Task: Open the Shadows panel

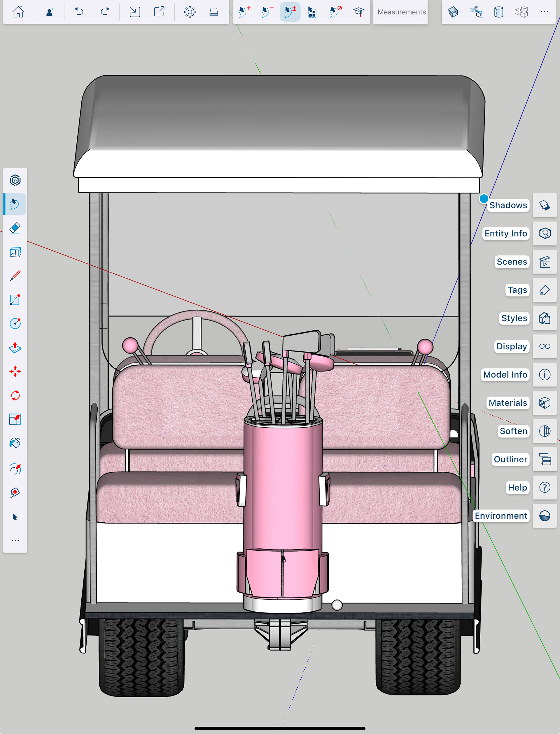Action: [x=544, y=205]
